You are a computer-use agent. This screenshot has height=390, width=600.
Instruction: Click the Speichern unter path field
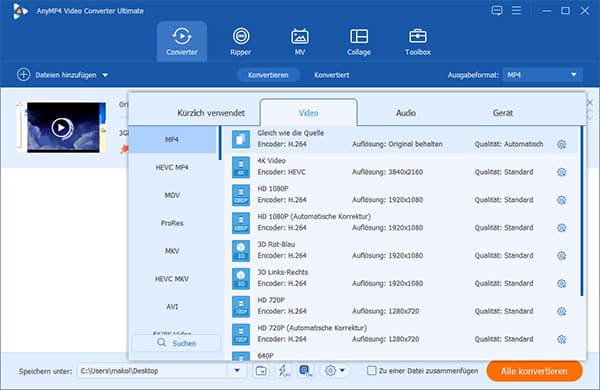click(x=153, y=370)
